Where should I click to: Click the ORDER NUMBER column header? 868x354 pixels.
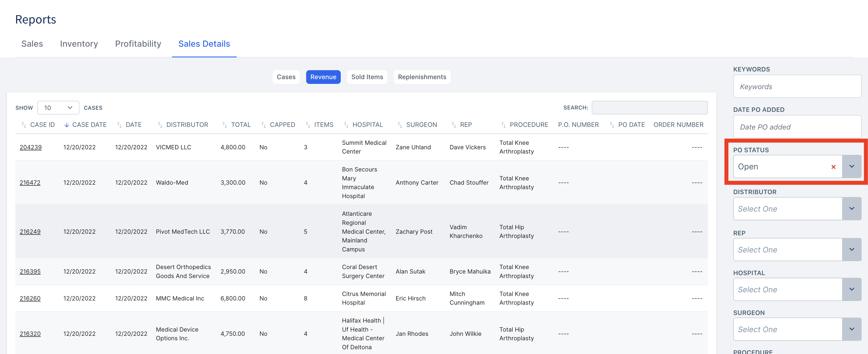click(x=678, y=125)
